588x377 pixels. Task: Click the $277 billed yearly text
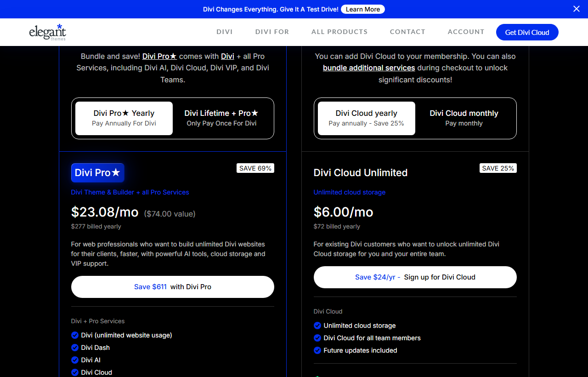point(96,226)
